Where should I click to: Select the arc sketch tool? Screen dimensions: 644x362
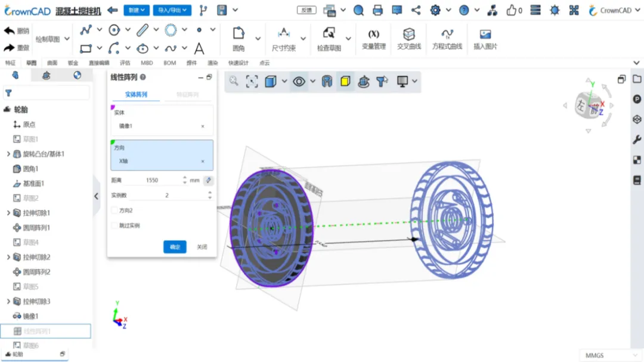(x=114, y=48)
